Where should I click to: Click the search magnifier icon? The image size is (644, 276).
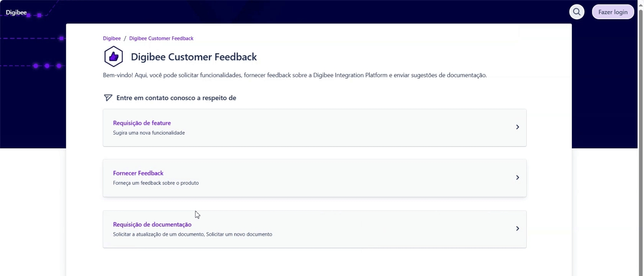(x=577, y=12)
